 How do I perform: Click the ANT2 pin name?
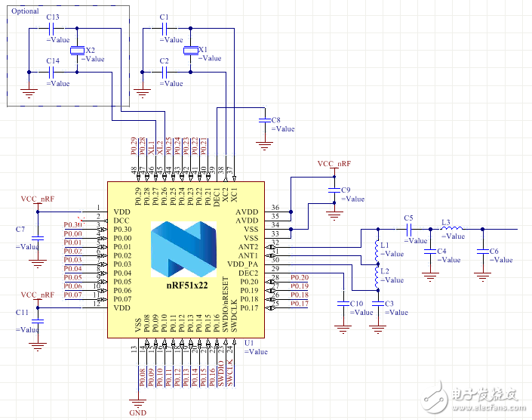[x=248, y=247]
